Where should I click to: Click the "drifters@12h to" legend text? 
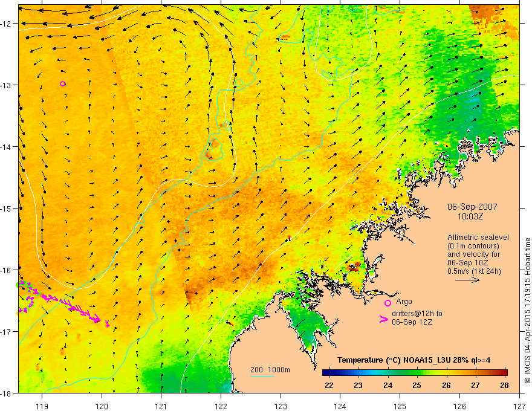pyautogui.click(x=417, y=314)
